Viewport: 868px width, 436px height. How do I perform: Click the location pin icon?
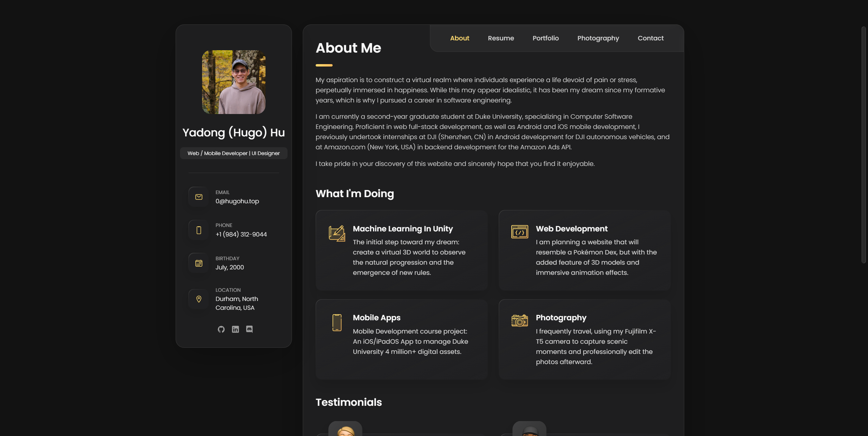point(199,299)
